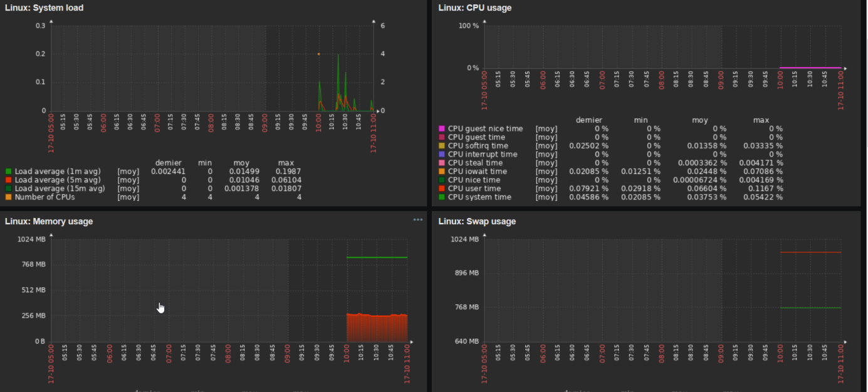868x392 pixels.
Task: Select the 'CPU guest time' legend label
Action: pyautogui.click(x=476, y=137)
